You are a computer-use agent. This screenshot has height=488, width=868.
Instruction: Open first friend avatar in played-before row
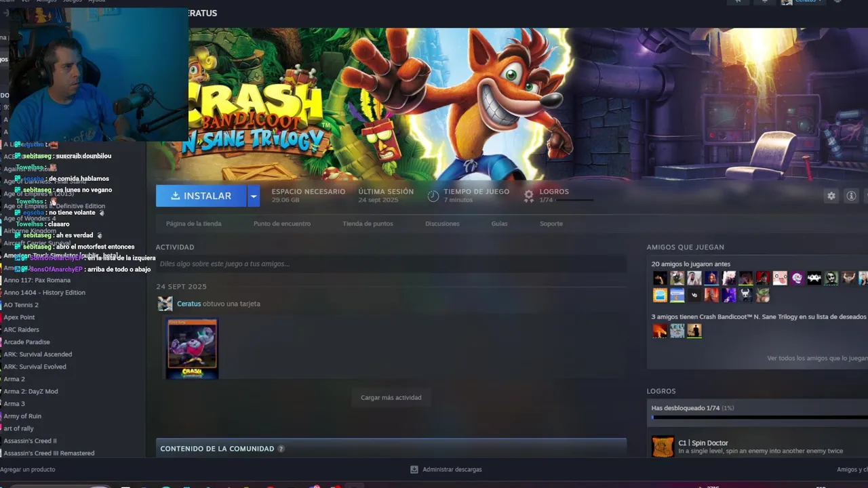coord(660,278)
